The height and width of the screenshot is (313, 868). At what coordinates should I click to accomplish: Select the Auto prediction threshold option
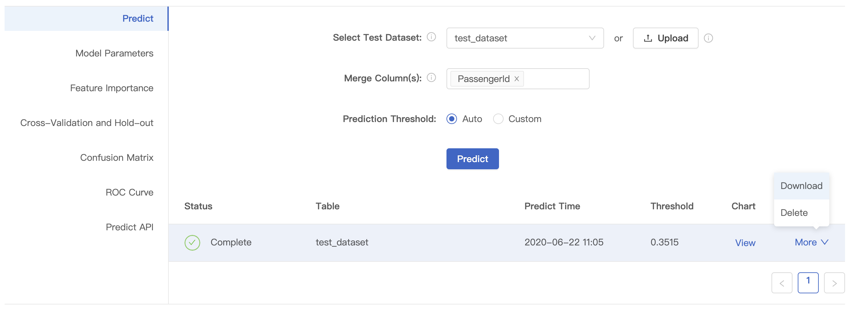452,119
